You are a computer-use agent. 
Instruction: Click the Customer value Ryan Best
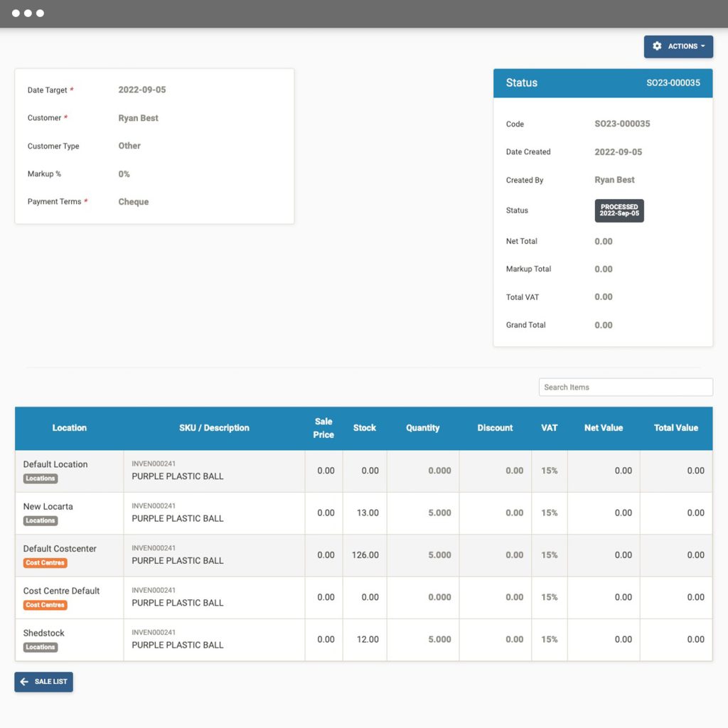[x=139, y=118]
